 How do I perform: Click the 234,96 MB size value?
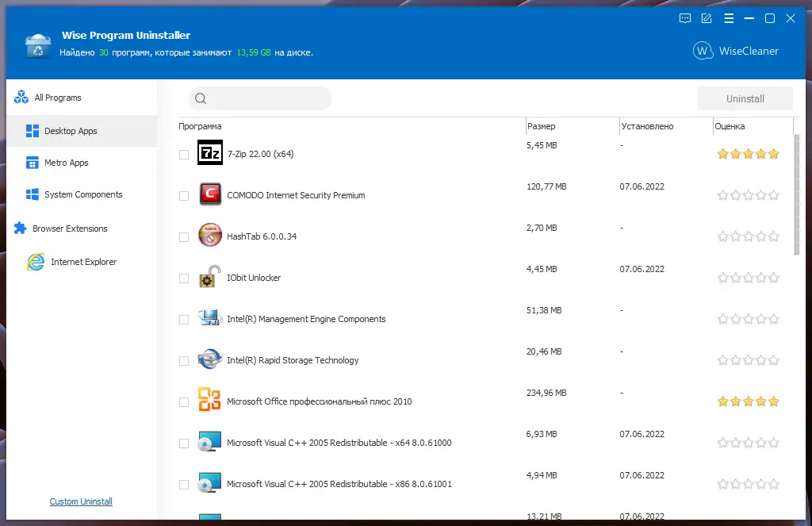click(546, 393)
